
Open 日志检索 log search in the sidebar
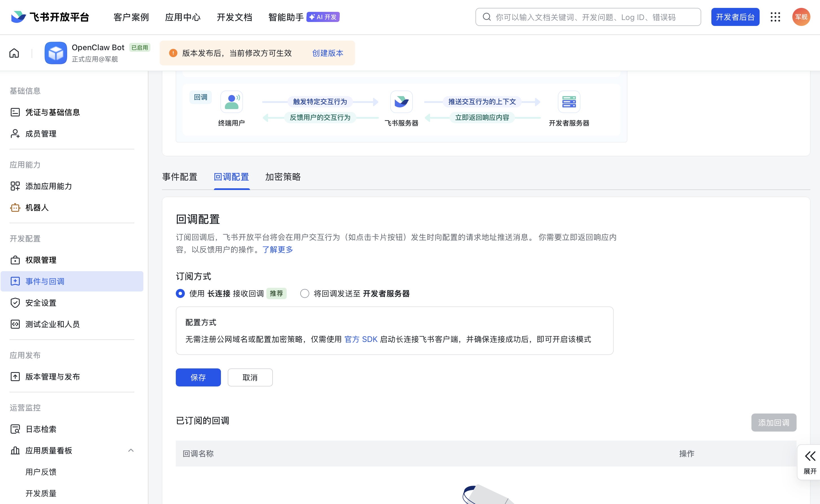41,429
